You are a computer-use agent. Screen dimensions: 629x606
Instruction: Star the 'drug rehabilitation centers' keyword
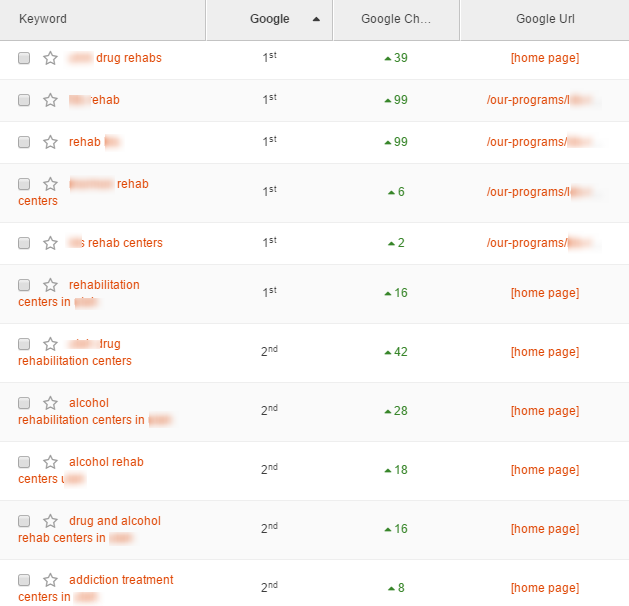50,344
